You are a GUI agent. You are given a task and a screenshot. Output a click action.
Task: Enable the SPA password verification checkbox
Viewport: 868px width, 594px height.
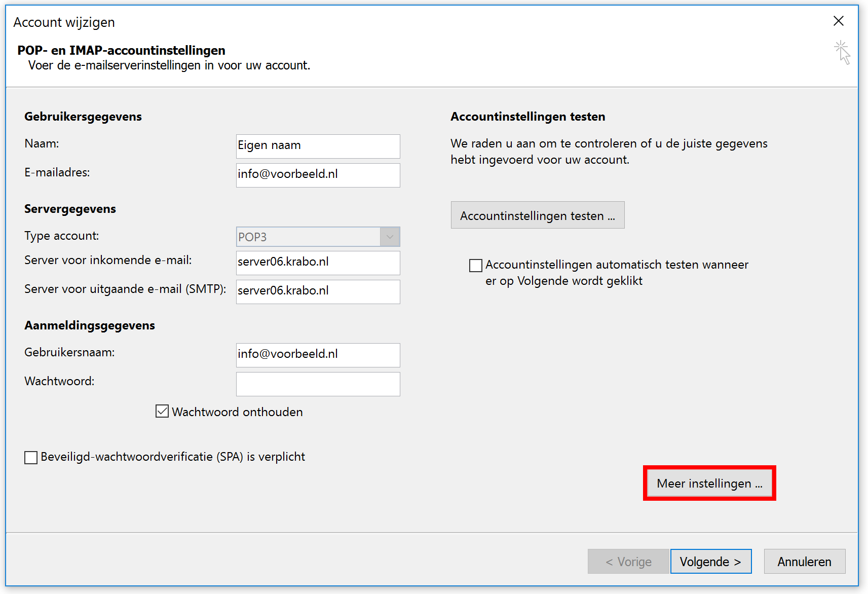(x=31, y=457)
